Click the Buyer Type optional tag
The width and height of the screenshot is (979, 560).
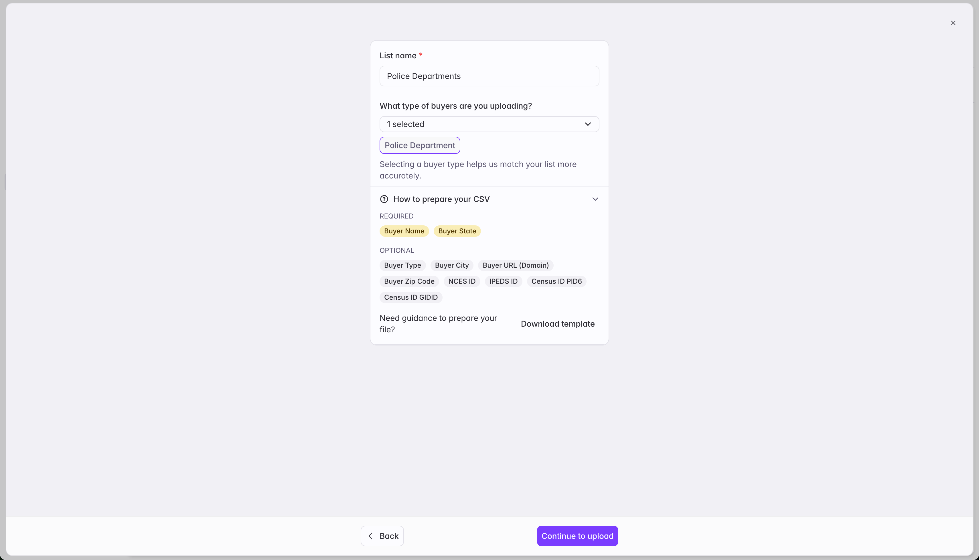click(x=402, y=265)
